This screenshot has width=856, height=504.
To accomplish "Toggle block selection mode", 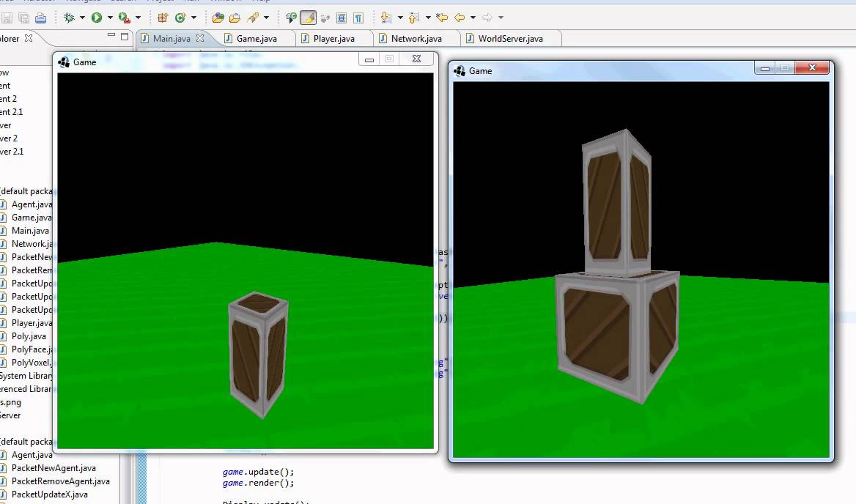I will [342, 18].
